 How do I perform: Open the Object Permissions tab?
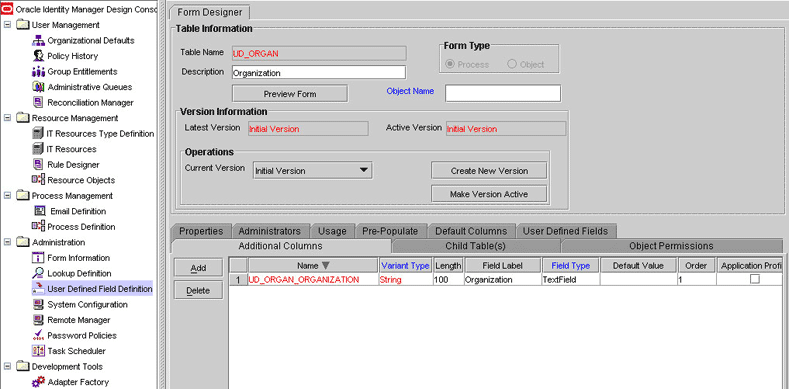tap(671, 246)
